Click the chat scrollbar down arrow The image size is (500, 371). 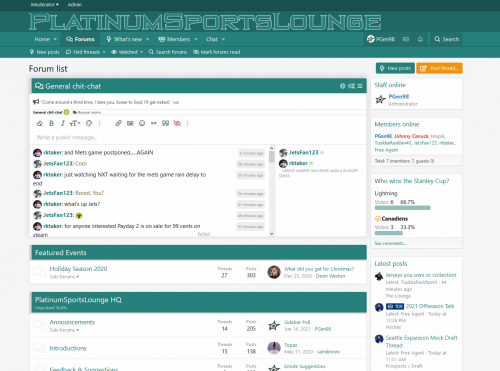[x=272, y=234]
